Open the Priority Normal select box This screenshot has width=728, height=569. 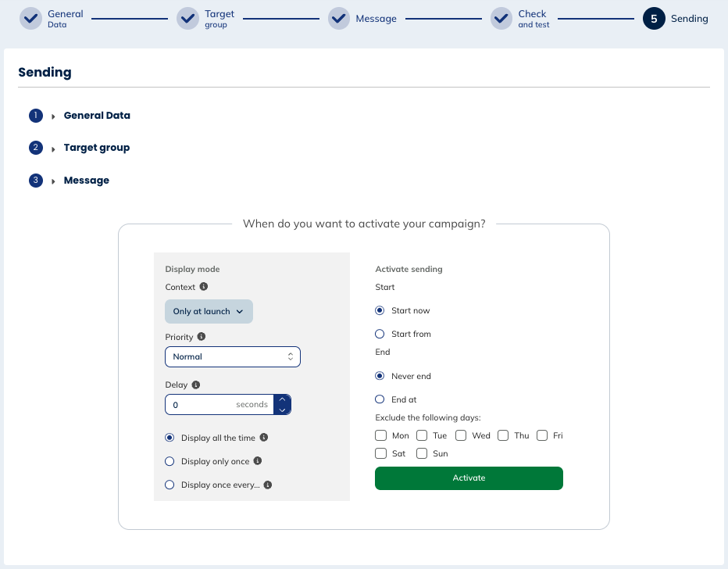pos(232,356)
